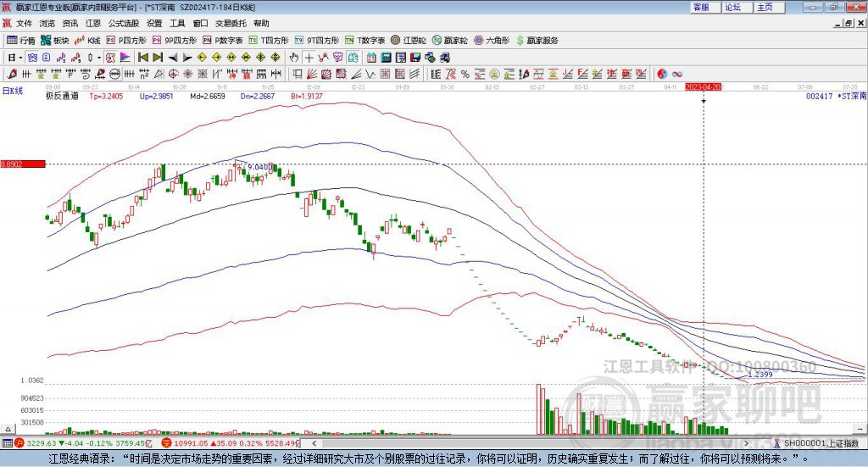Open the 交易委托 menu
This screenshot has width=868, height=467.
pos(231,23)
